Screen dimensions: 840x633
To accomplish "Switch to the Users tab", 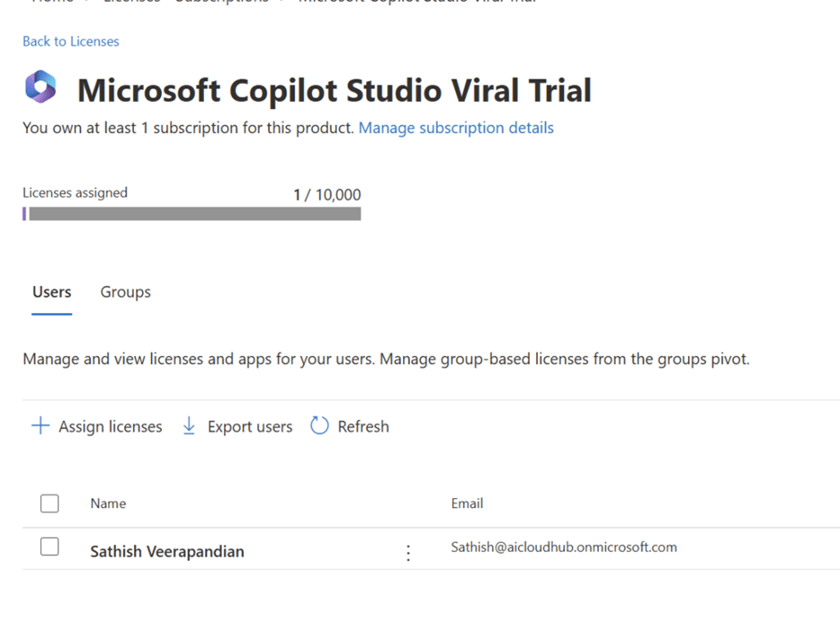I will click(x=52, y=292).
